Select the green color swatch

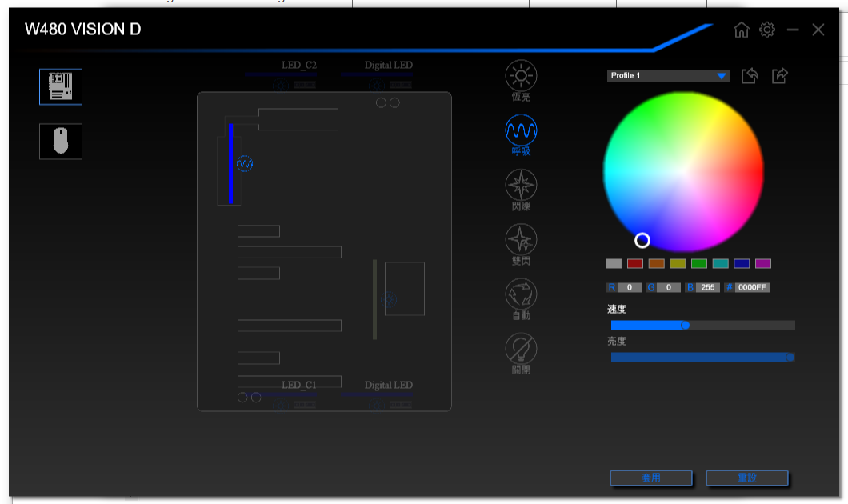[699, 263]
